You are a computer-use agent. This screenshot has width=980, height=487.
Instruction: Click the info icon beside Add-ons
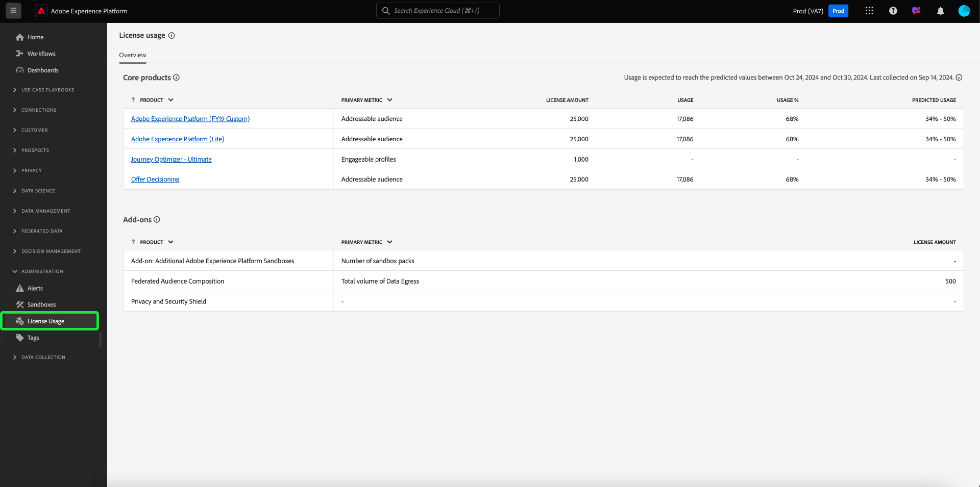(157, 220)
